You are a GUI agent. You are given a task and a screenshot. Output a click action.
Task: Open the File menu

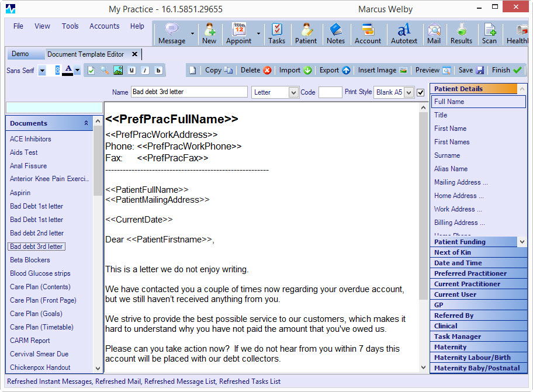tap(18, 26)
